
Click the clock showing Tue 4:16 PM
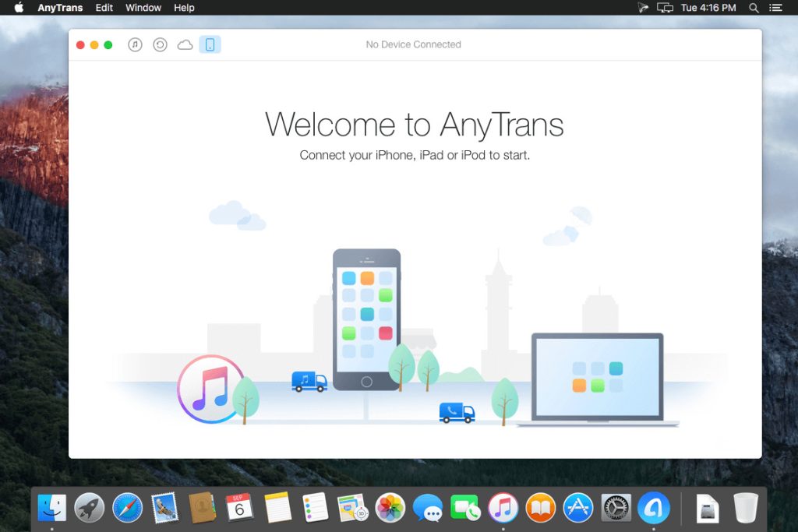point(711,8)
